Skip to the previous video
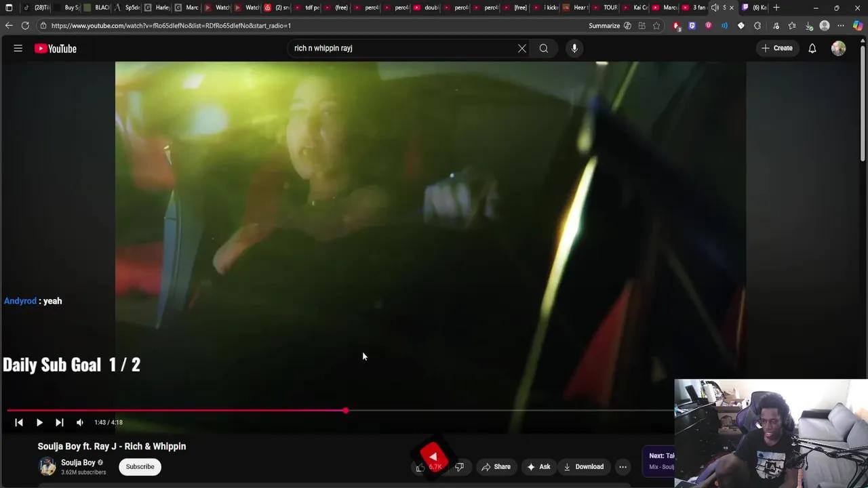 click(x=19, y=422)
